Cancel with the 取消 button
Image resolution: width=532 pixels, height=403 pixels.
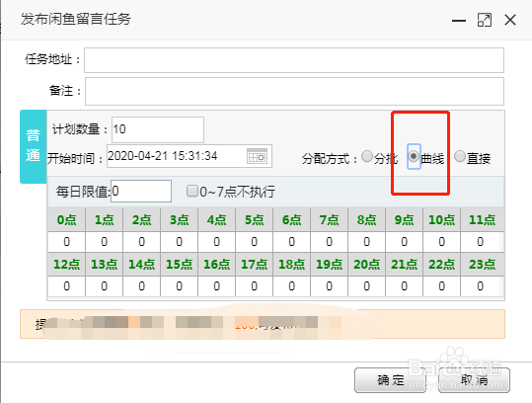(x=474, y=380)
